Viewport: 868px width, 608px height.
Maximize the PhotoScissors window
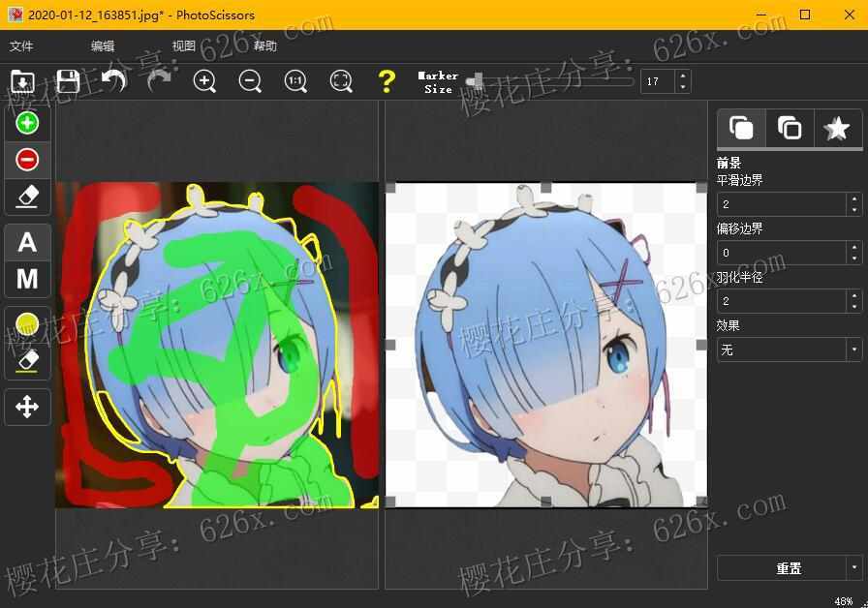(805, 15)
